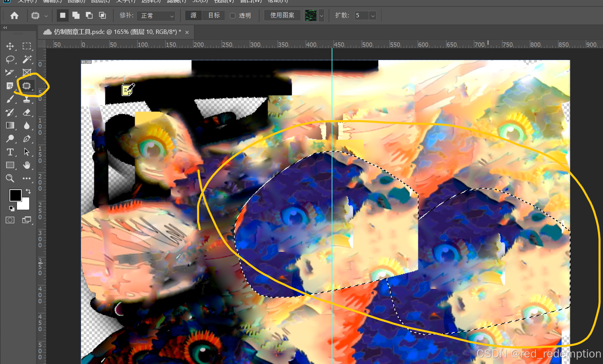Viewport: 603px width, 364px height.
Task: Close the 仿制图章工具.psdc document tab
Action: point(187,32)
